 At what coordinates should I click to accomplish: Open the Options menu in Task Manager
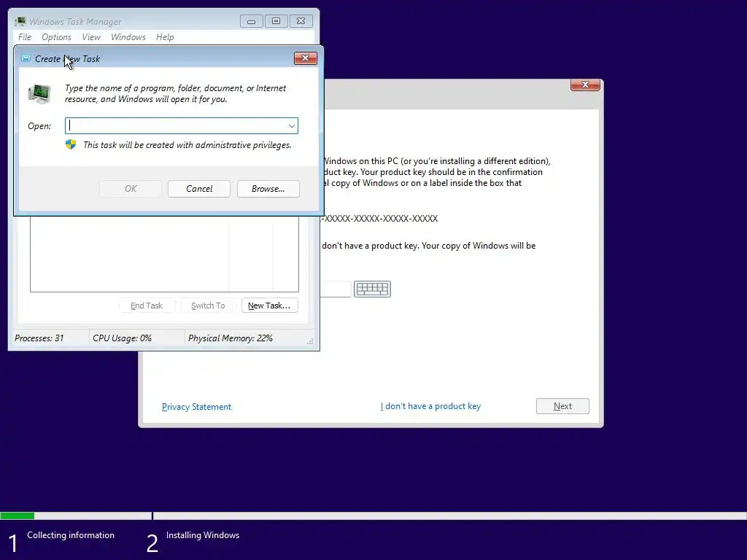click(x=56, y=37)
